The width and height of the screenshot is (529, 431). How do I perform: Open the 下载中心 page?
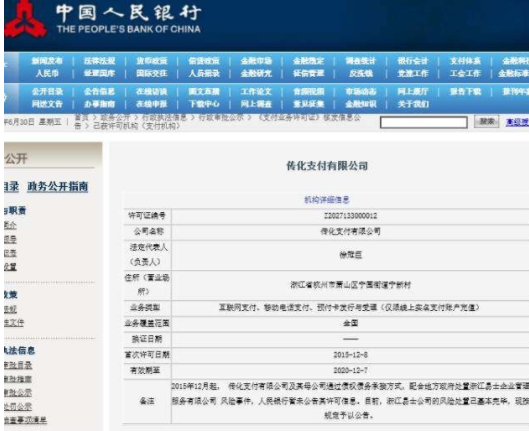pyautogui.click(x=204, y=104)
